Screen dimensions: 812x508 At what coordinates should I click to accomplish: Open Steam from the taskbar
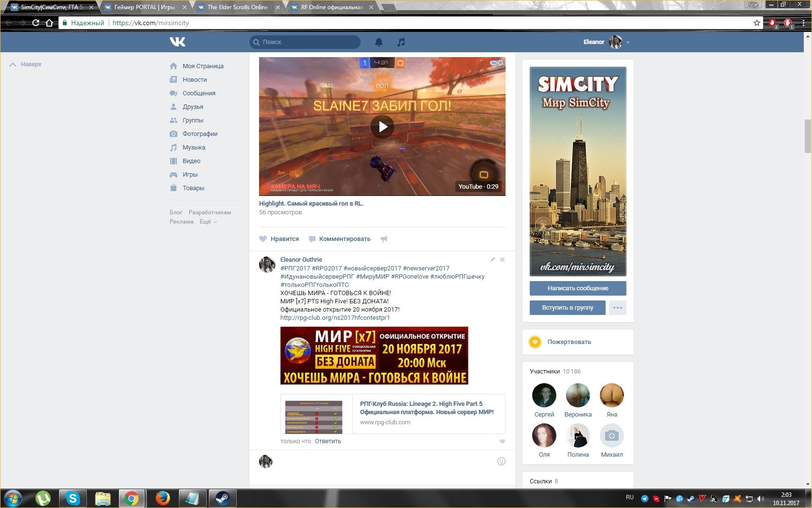click(x=222, y=498)
